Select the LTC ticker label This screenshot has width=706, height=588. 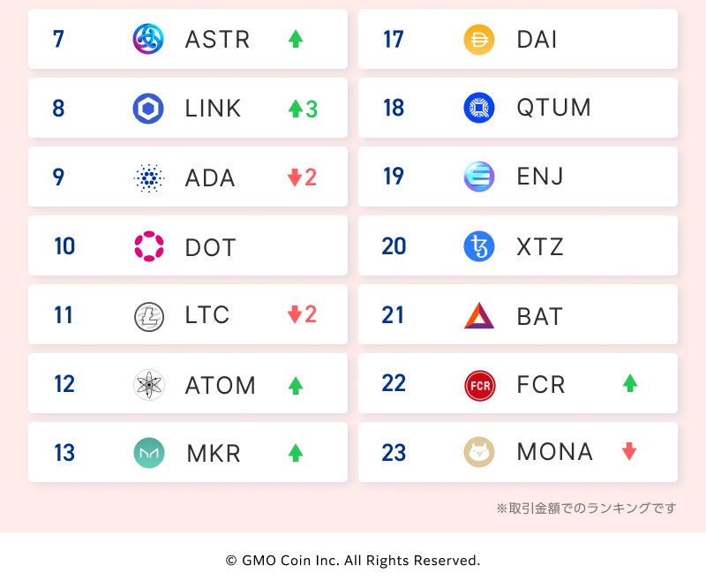click(x=207, y=315)
